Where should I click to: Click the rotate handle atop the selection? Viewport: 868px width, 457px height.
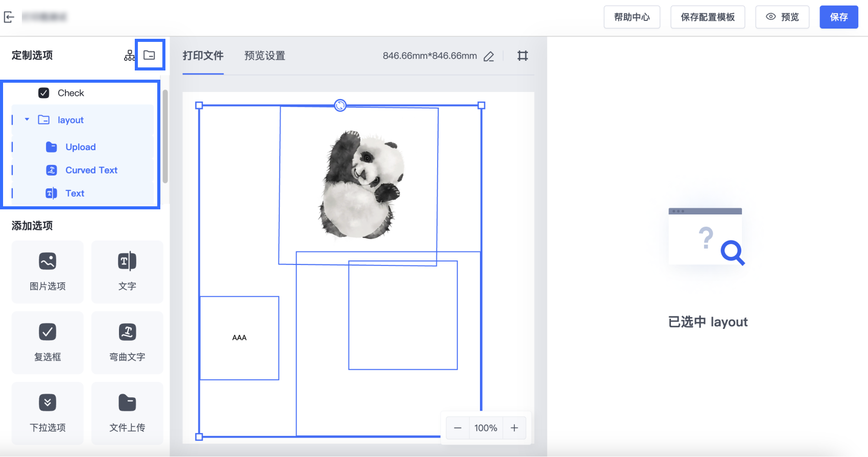340,105
